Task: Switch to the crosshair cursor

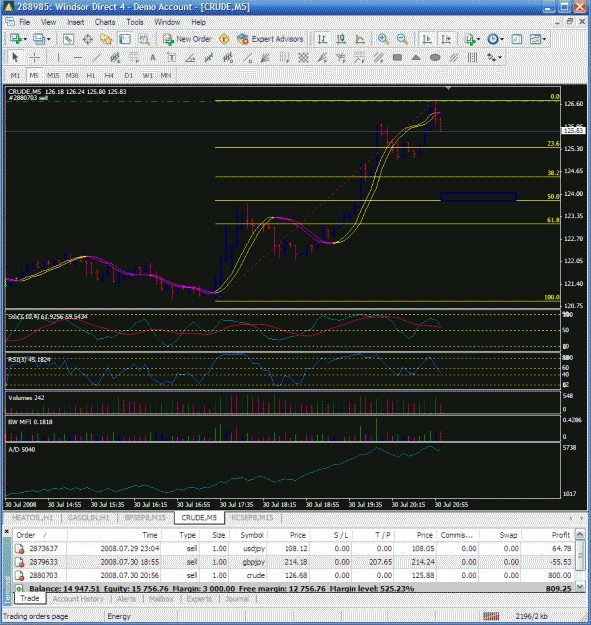Action: pyautogui.click(x=35, y=58)
